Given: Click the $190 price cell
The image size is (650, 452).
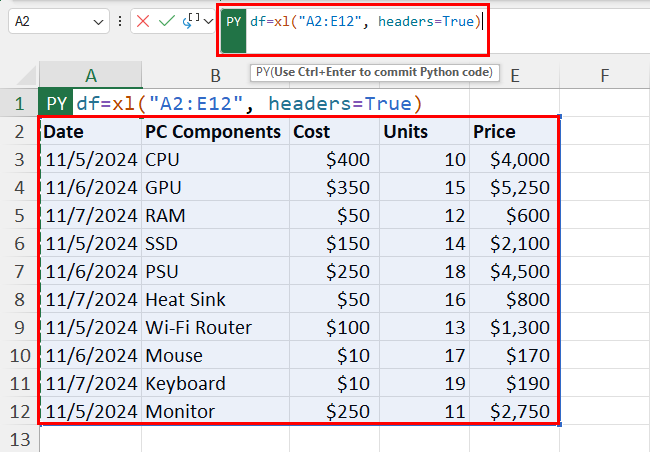Looking at the screenshot, I should pyautogui.click(x=514, y=383).
